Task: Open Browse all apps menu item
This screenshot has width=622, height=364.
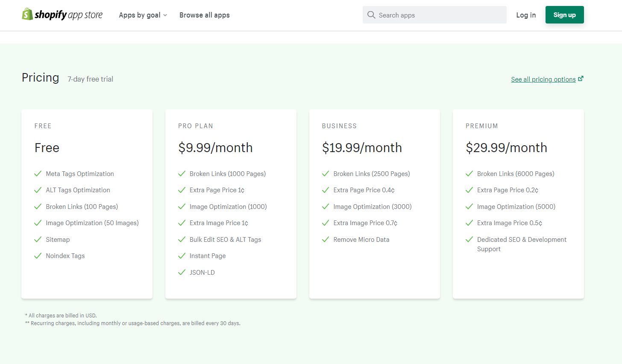Action: pyautogui.click(x=204, y=15)
